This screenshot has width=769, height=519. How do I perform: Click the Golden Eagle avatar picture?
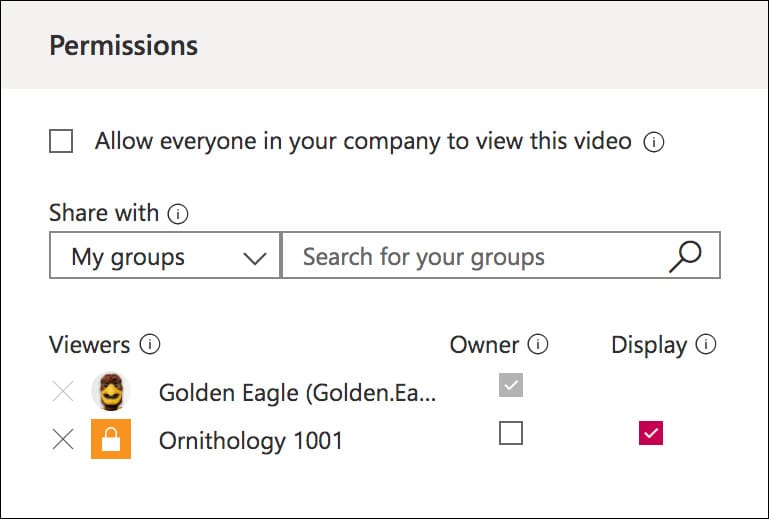tap(111, 392)
